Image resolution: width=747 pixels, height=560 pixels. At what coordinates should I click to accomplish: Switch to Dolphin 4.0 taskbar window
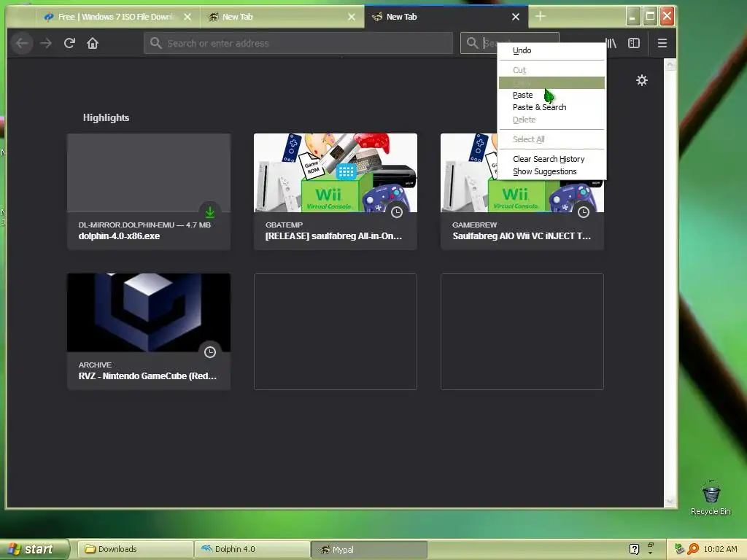click(x=252, y=549)
